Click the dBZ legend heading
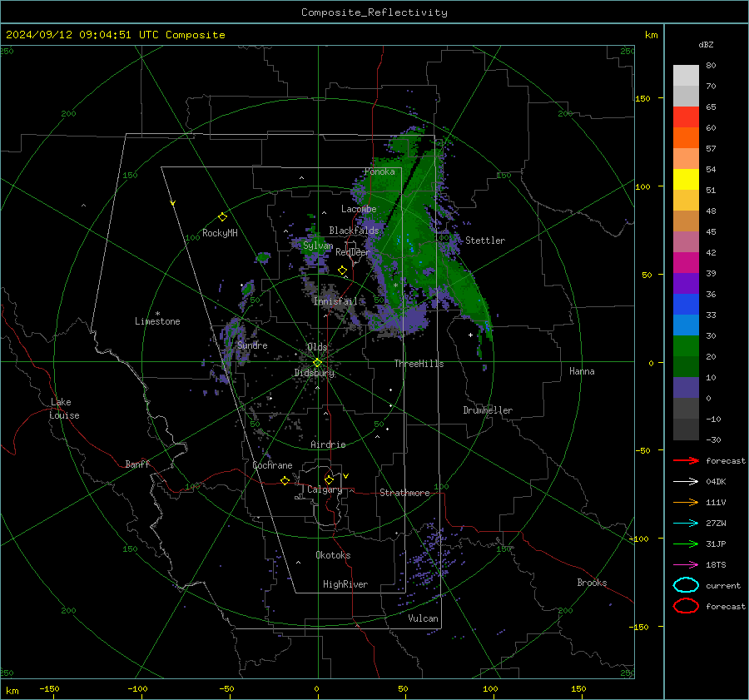Viewport: 749px width, 700px height. pyautogui.click(x=706, y=44)
